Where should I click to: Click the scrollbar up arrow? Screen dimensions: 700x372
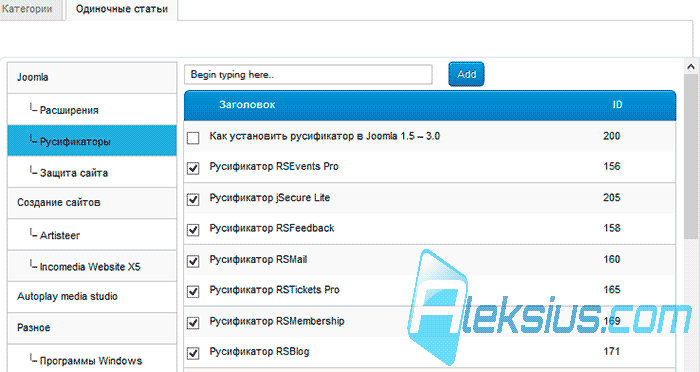(x=691, y=67)
